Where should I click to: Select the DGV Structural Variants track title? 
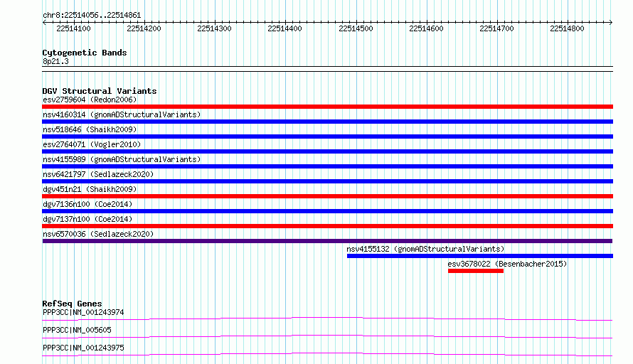[x=100, y=91]
